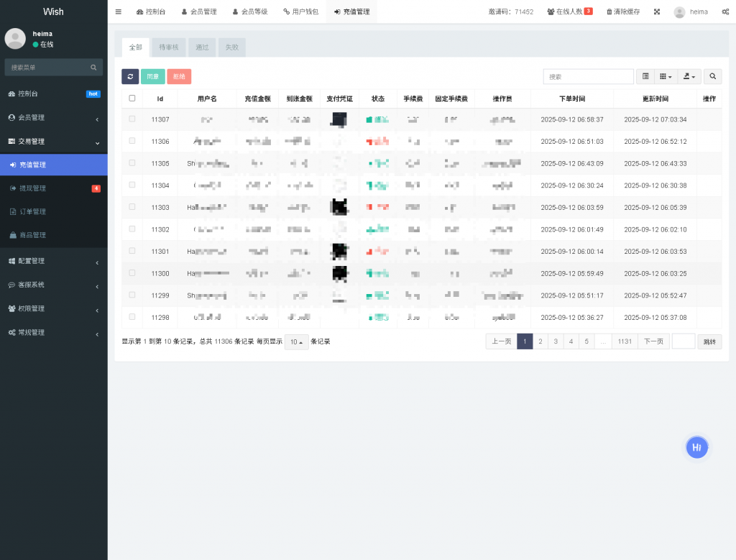The image size is (736, 560).
Task: Click the 清除缓存 trash icon
Action: 609,12
